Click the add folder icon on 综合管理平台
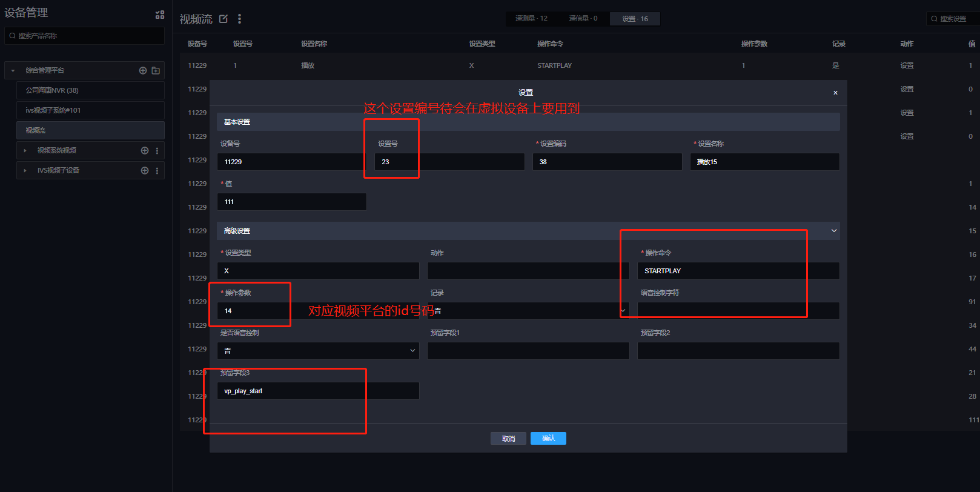This screenshot has width=980, height=492. 156,70
